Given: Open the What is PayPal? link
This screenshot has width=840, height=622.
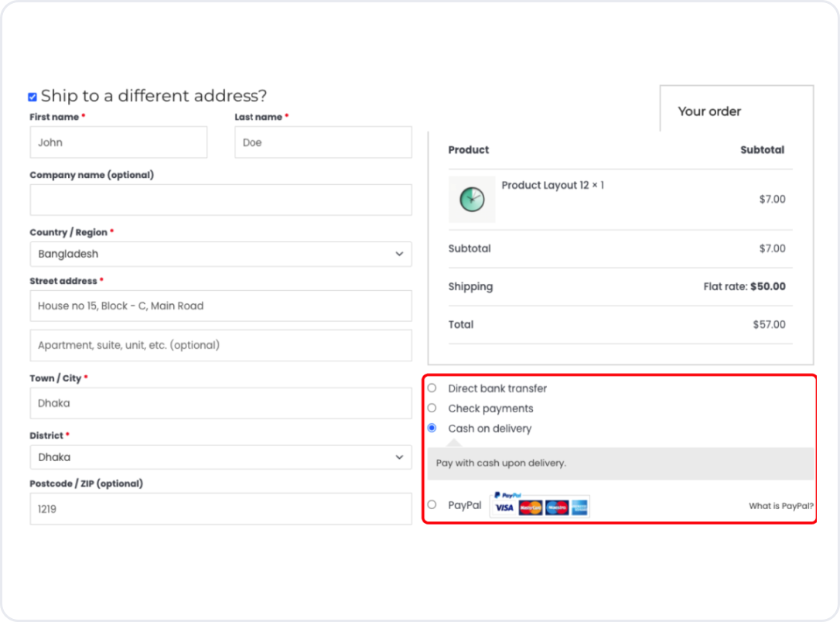Looking at the screenshot, I should pos(780,506).
